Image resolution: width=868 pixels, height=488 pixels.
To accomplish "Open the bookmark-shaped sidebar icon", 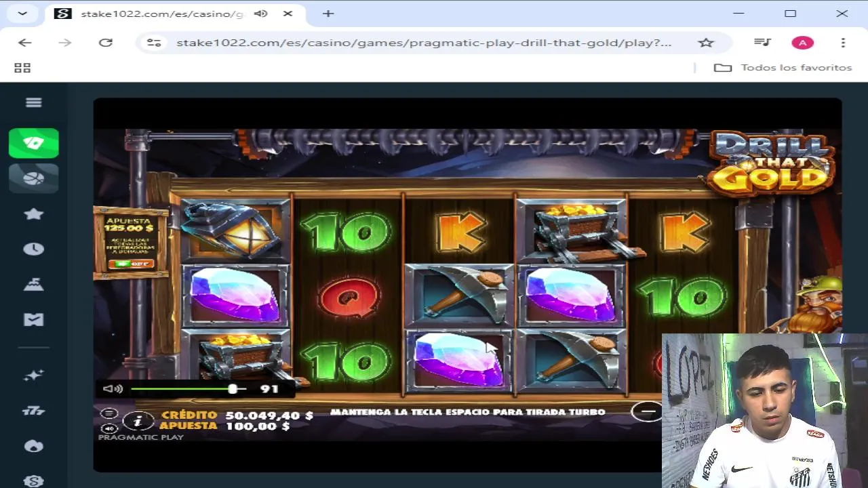I will (x=33, y=320).
